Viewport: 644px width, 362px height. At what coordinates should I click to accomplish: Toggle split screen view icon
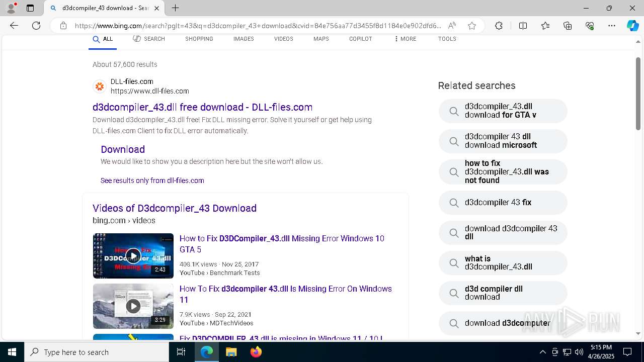tap(523, 26)
